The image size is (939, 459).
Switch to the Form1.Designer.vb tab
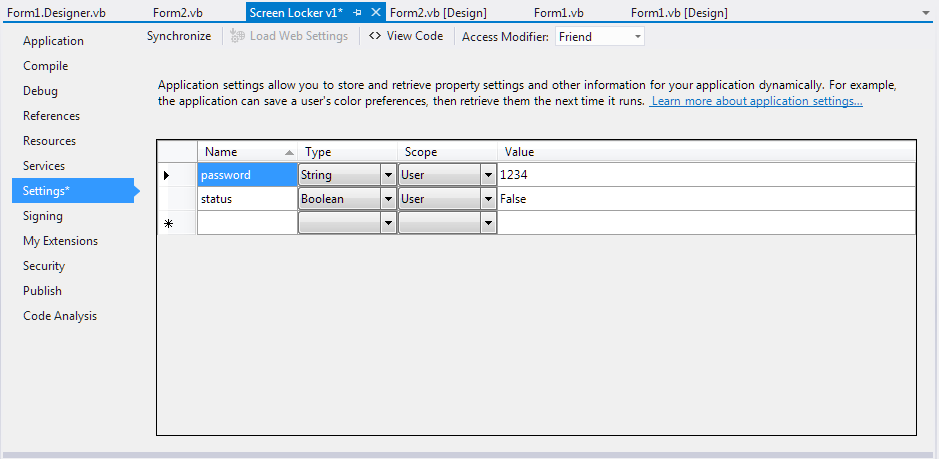(x=56, y=13)
